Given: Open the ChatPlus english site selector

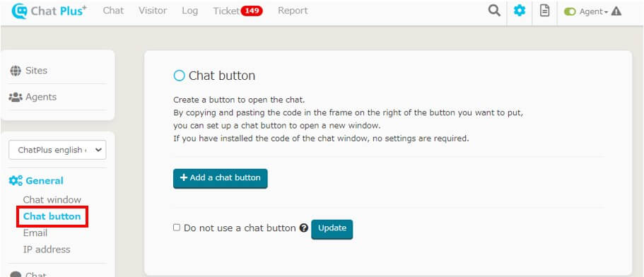Looking at the screenshot, I should (x=57, y=150).
